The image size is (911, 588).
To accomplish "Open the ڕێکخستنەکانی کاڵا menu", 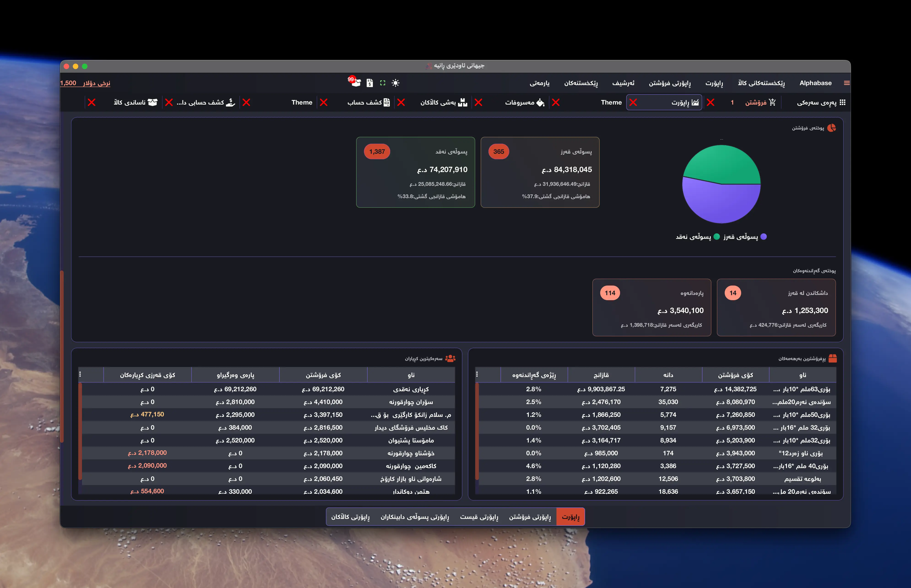I will [x=761, y=83].
